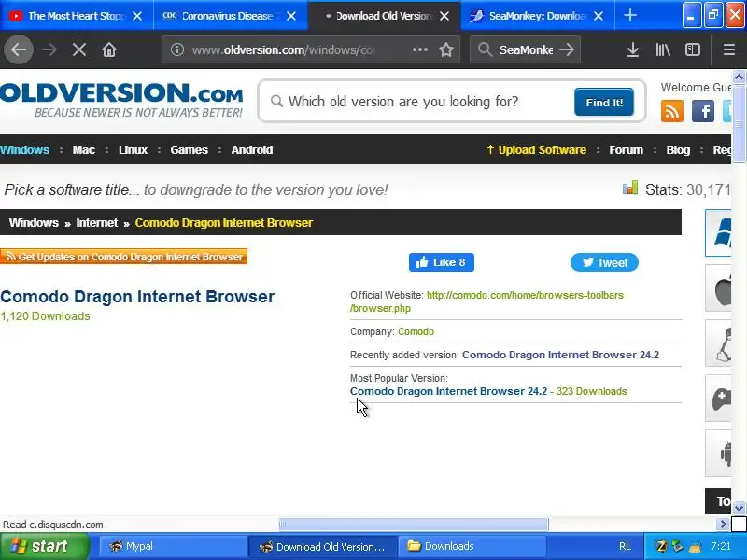This screenshot has width=747, height=560.
Task: Close the SeaMonkey Download tab
Action: (x=599, y=16)
